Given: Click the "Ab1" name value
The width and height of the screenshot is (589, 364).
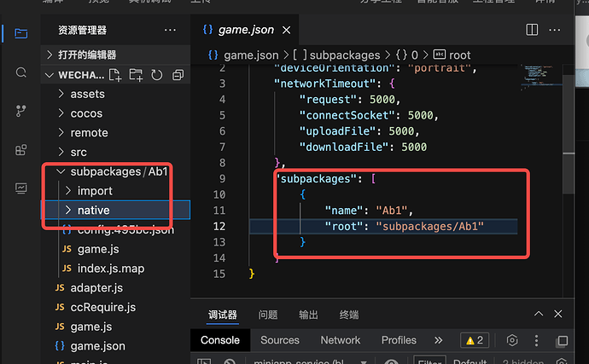Looking at the screenshot, I should (x=392, y=211).
